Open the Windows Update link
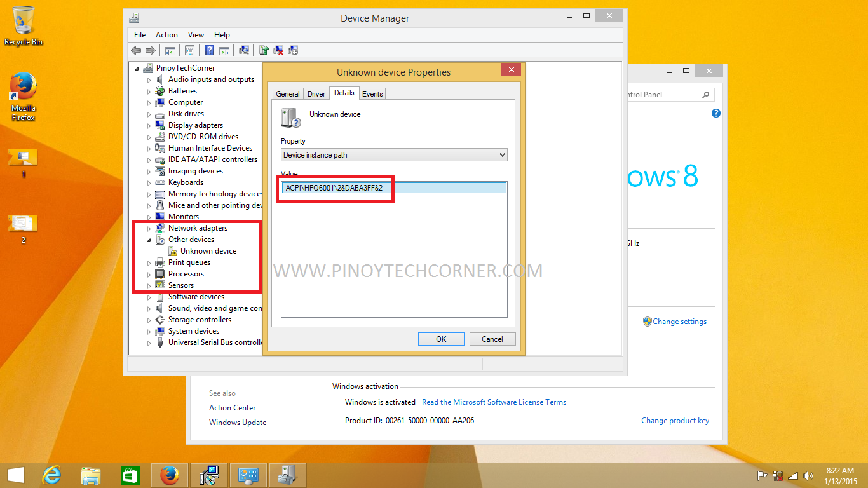Screen dimensions: 868x488 (x=238, y=423)
